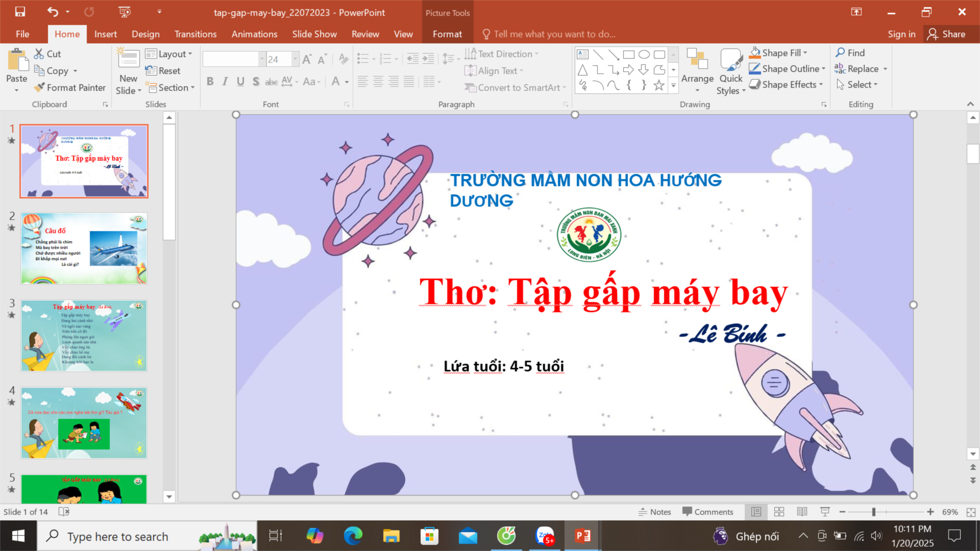This screenshot has height=551, width=980.
Task: Toggle the Notes pane
Action: 655,512
